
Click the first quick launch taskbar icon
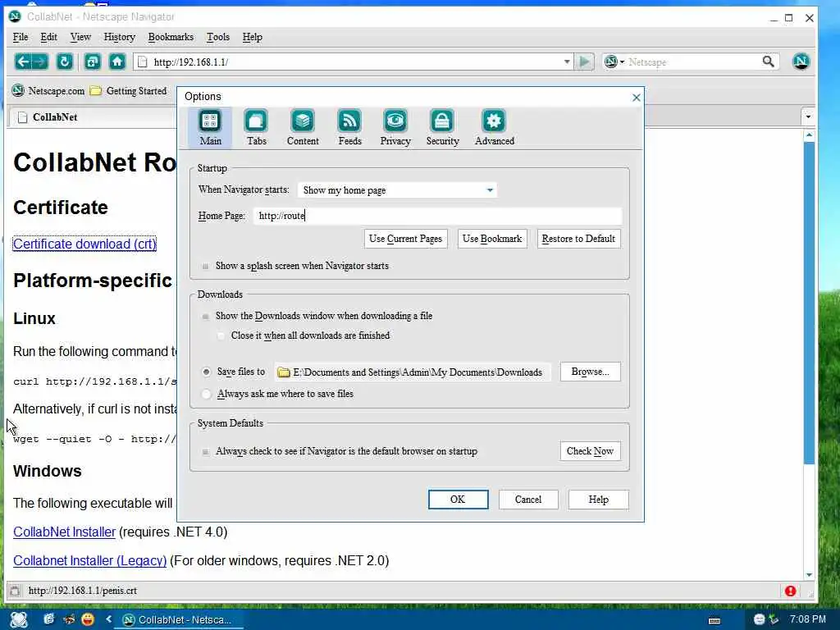click(48, 619)
